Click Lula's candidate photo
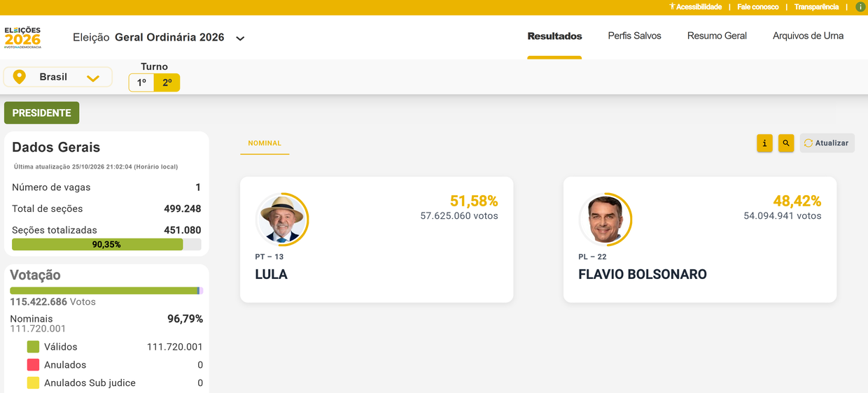The image size is (868, 393). (281, 219)
